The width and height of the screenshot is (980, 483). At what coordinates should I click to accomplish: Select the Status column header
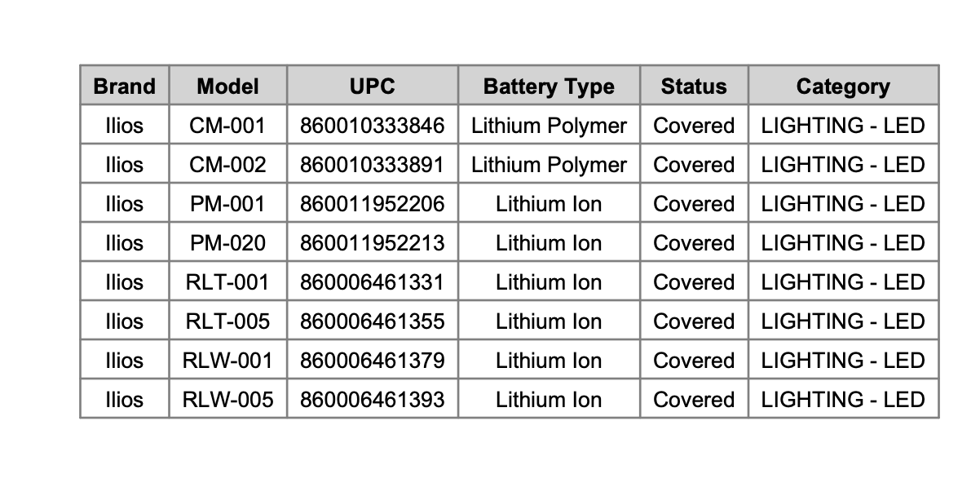point(694,86)
